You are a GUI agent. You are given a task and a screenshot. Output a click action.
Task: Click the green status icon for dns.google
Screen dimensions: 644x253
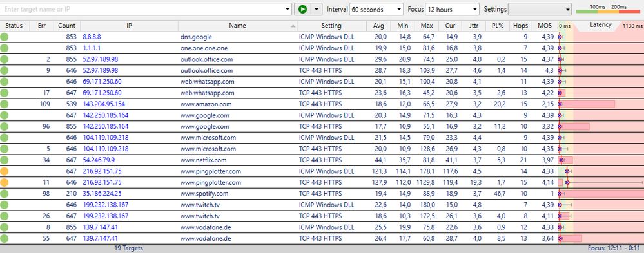click(5, 37)
